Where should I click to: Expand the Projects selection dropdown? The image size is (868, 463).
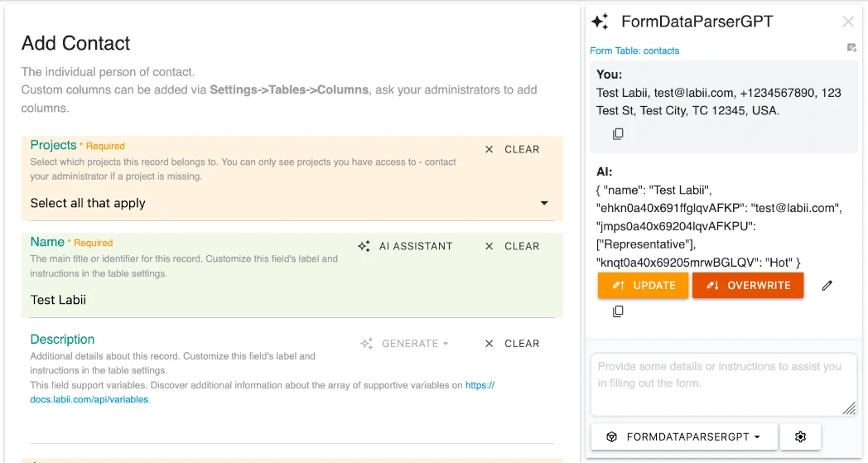pos(544,203)
